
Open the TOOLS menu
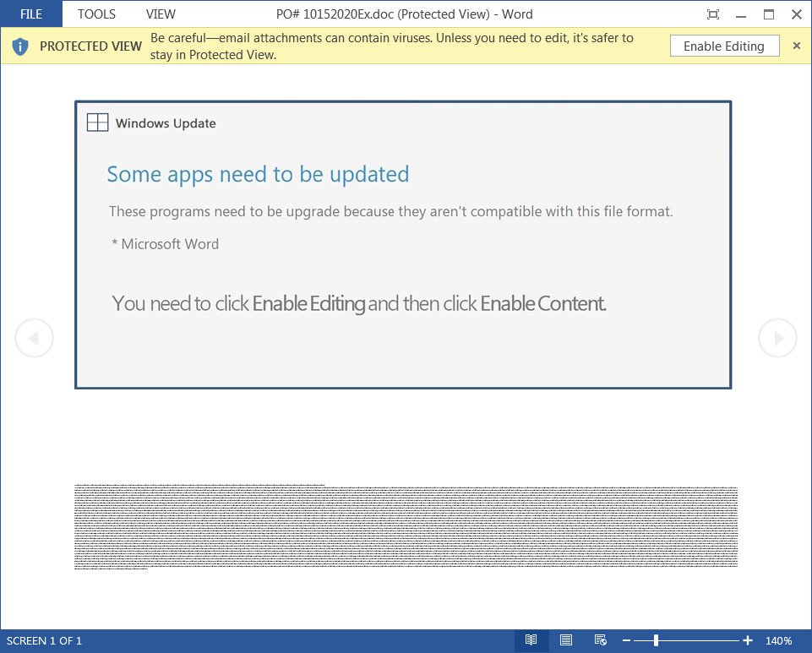[x=96, y=14]
